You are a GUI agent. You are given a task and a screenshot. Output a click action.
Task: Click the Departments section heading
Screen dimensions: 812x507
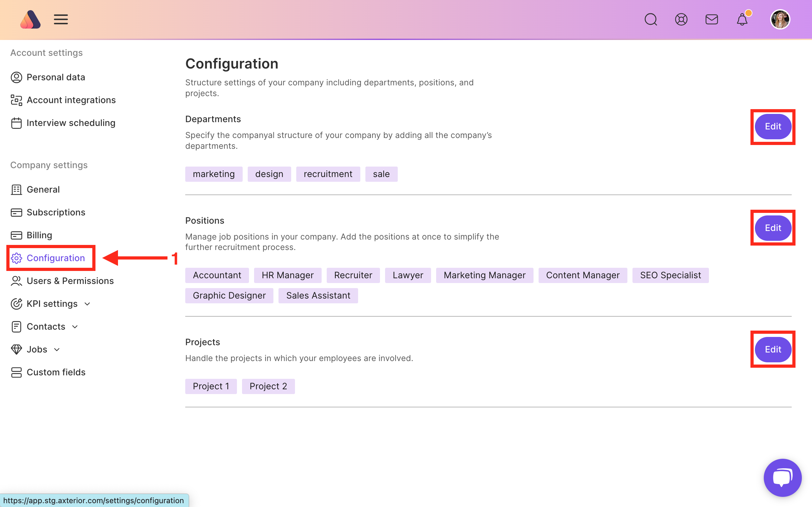click(x=213, y=119)
